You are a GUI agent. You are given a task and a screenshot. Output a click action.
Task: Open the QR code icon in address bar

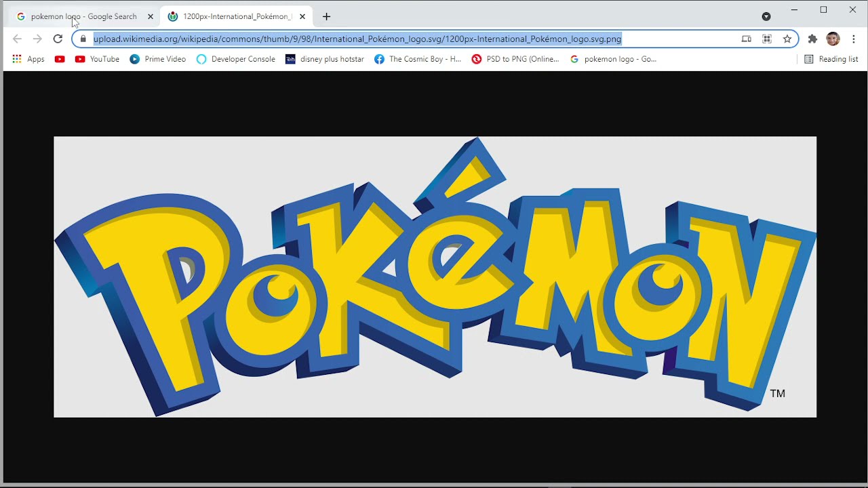point(767,39)
